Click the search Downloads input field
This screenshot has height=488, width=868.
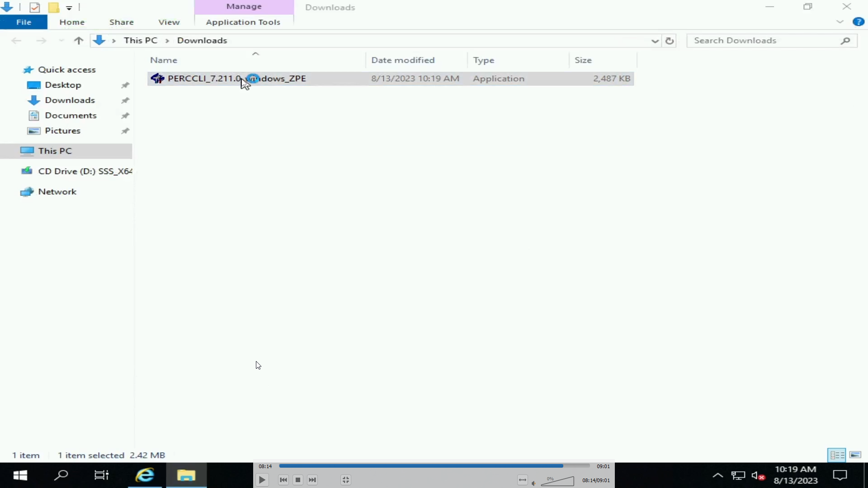click(769, 40)
